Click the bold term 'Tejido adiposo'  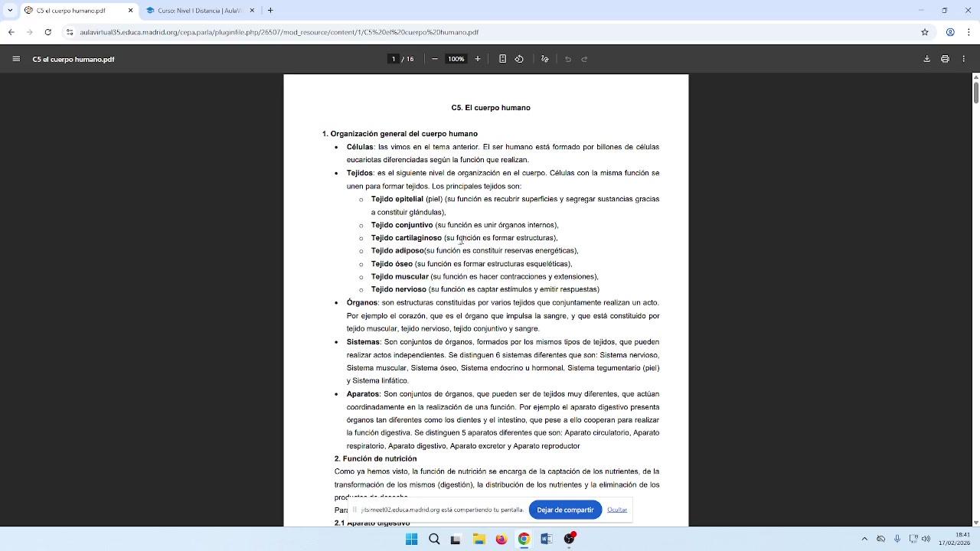(397, 251)
